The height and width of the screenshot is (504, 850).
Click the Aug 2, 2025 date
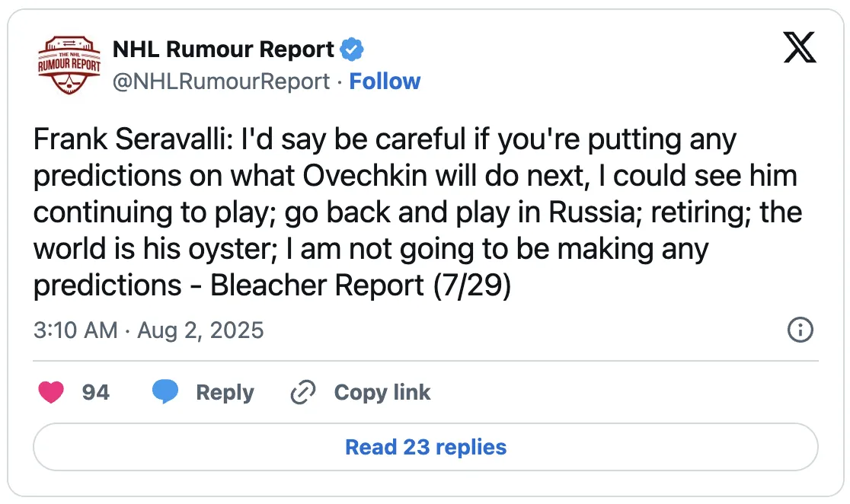point(200,330)
